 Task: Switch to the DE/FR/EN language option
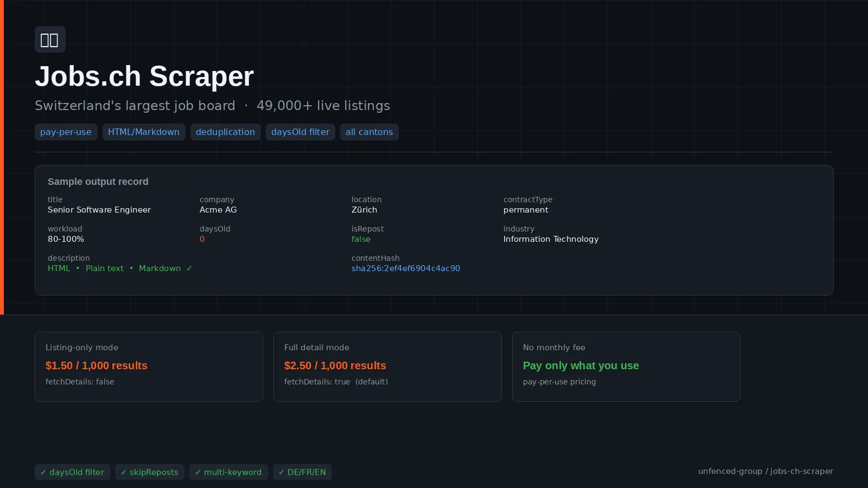coord(302,472)
